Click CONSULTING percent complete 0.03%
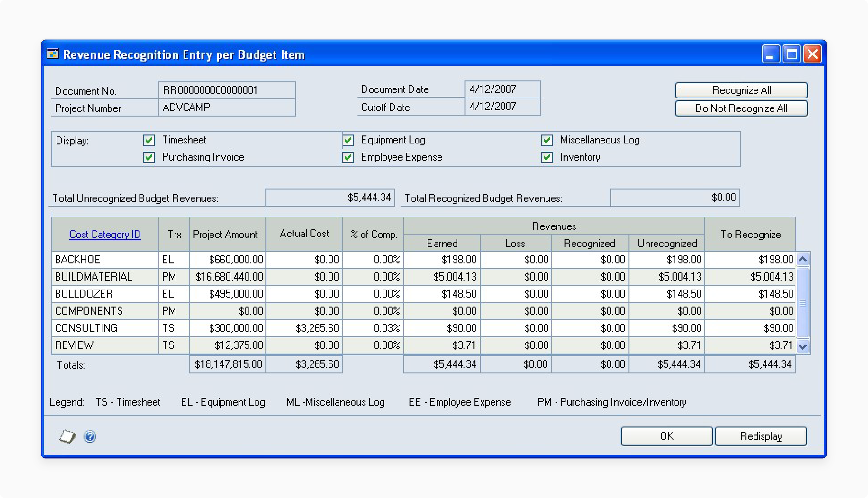The height and width of the screenshot is (498, 868). pos(373,328)
